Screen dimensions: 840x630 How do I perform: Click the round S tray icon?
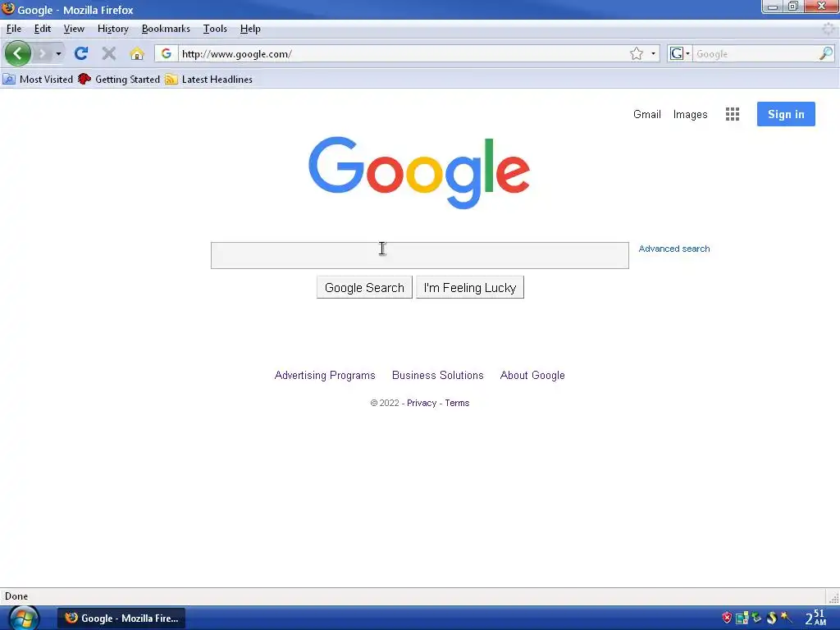(x=771, y=618)
